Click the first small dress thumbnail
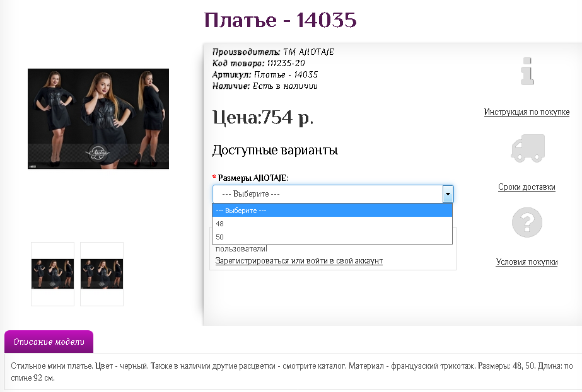The width and height of the screenshot is (582, 392). (53, 274)
